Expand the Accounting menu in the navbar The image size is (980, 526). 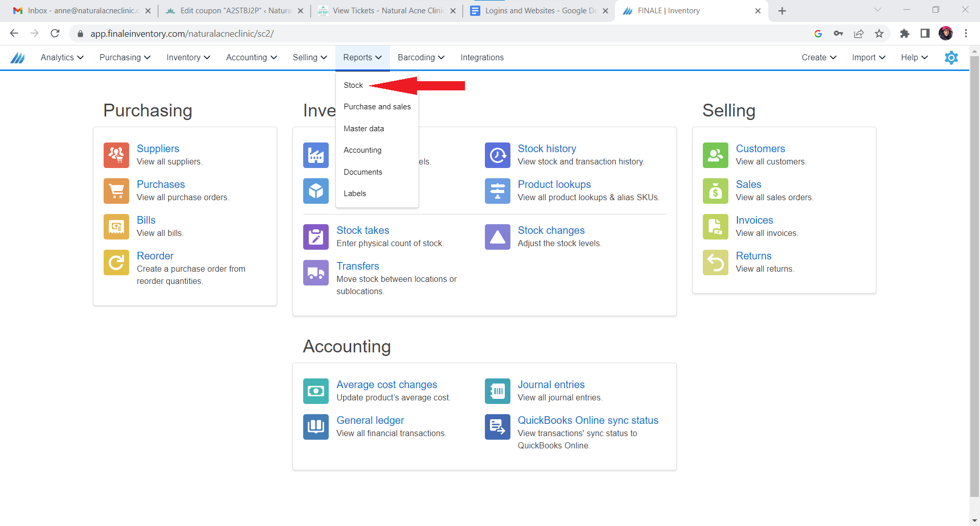pyautogui.click(x=251, y=58)
